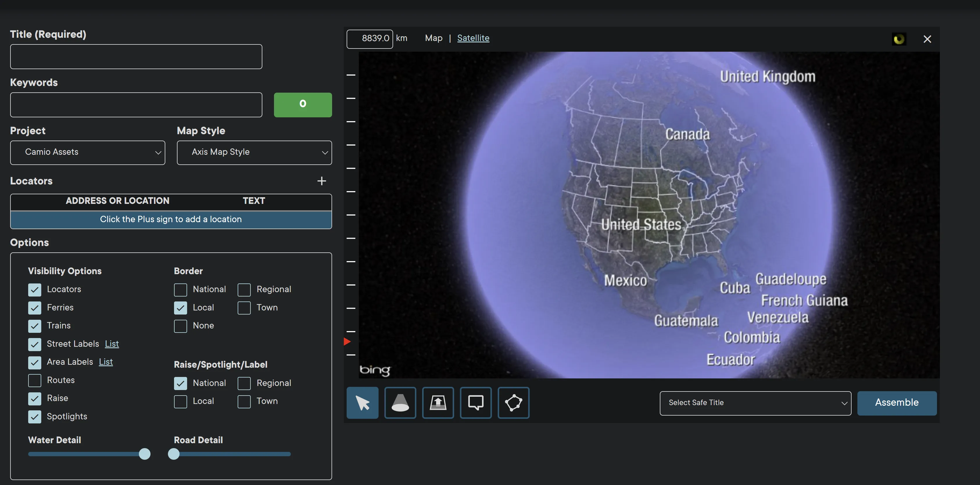Switch to the Satellite map tab

point(473,39)
